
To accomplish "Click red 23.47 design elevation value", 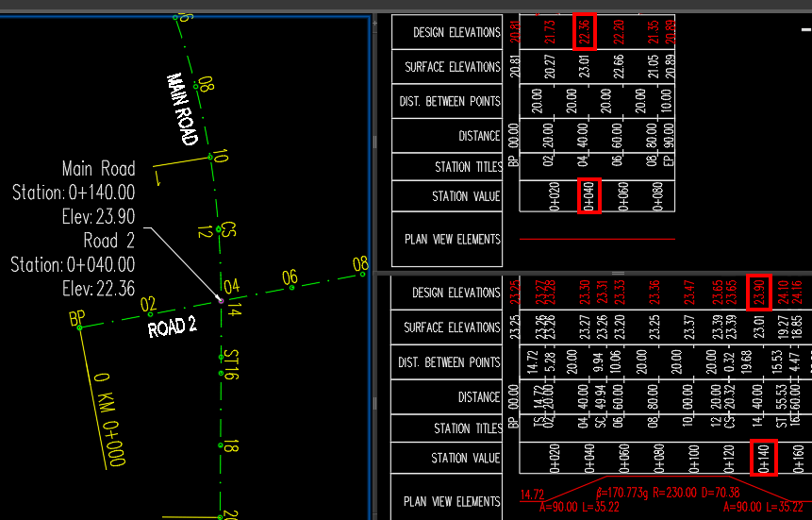I will (x=688, y=293).
